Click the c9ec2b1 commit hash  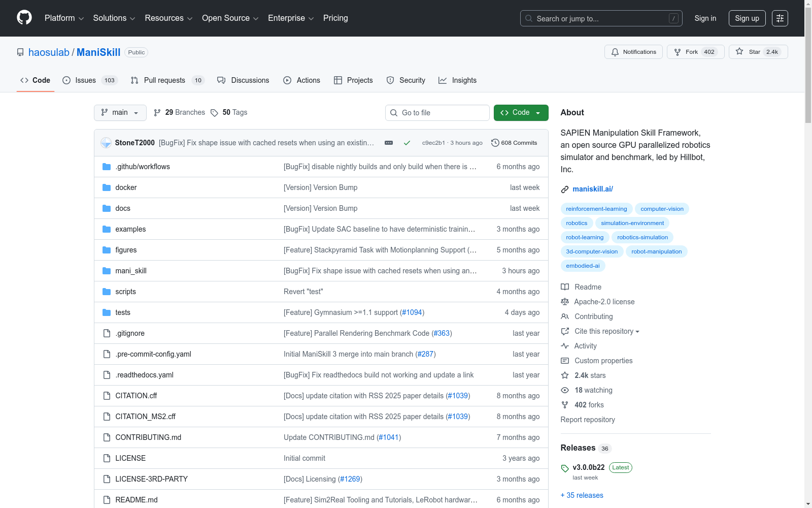tap(433, 143)
